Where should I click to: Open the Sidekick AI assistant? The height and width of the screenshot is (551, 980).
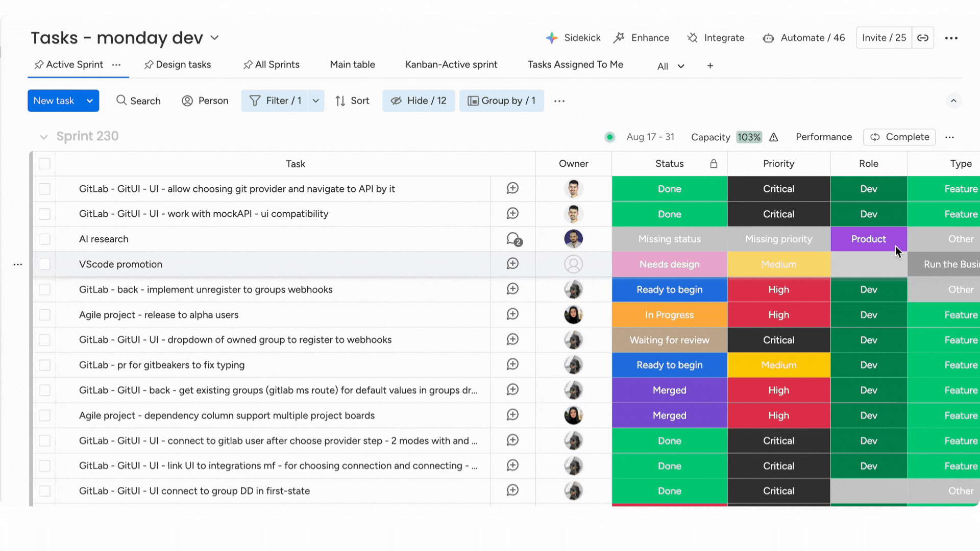tap(573, 38)
